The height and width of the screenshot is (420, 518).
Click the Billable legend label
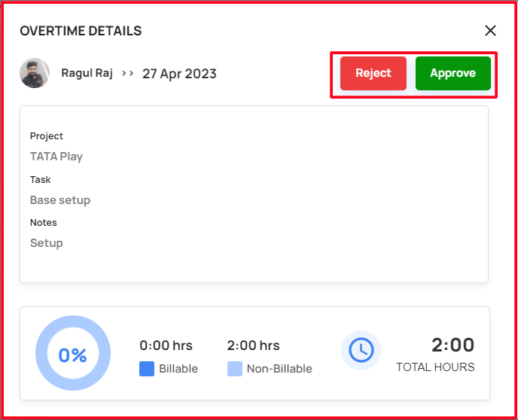tap(178, 369)
